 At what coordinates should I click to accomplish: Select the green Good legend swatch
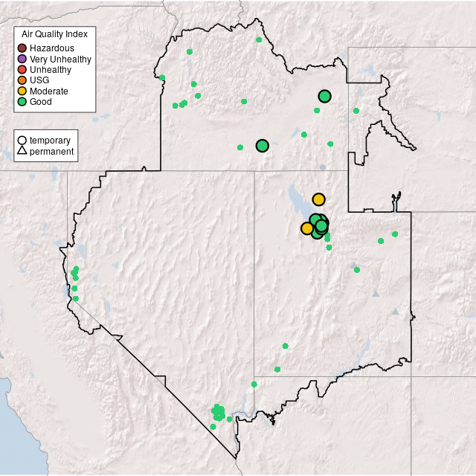click(22, 102)
